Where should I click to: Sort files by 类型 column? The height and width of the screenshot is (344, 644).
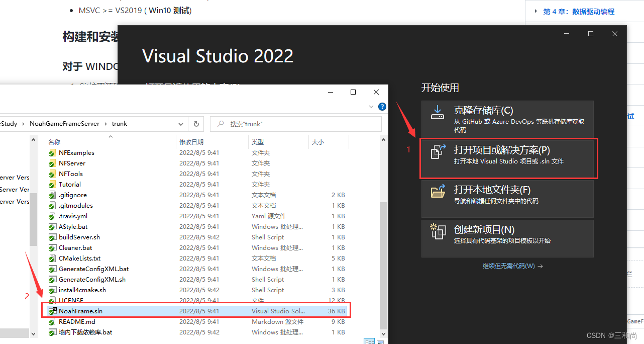[258, 142]
